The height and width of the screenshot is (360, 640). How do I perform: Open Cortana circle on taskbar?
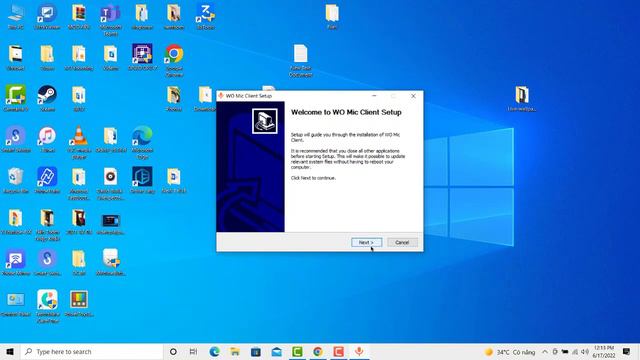(173, 351)
